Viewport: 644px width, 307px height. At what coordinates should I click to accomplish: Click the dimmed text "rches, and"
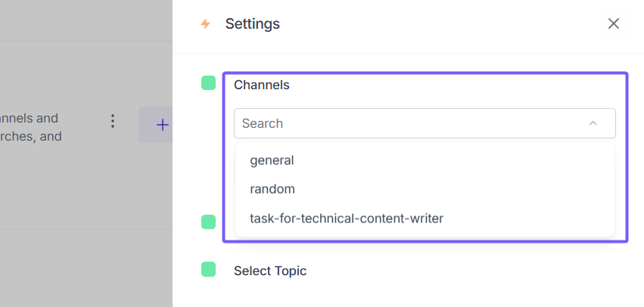pos(30,137)
